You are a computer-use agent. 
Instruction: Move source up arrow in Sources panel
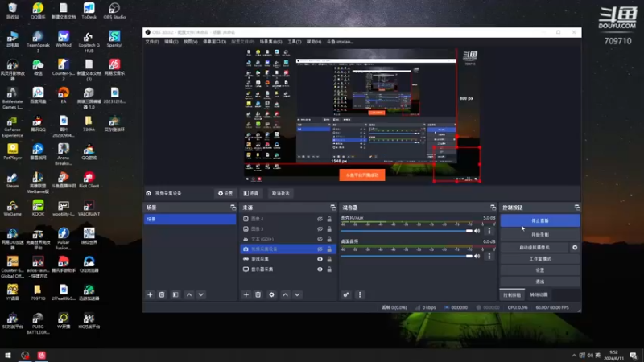[x=285, y=294]
